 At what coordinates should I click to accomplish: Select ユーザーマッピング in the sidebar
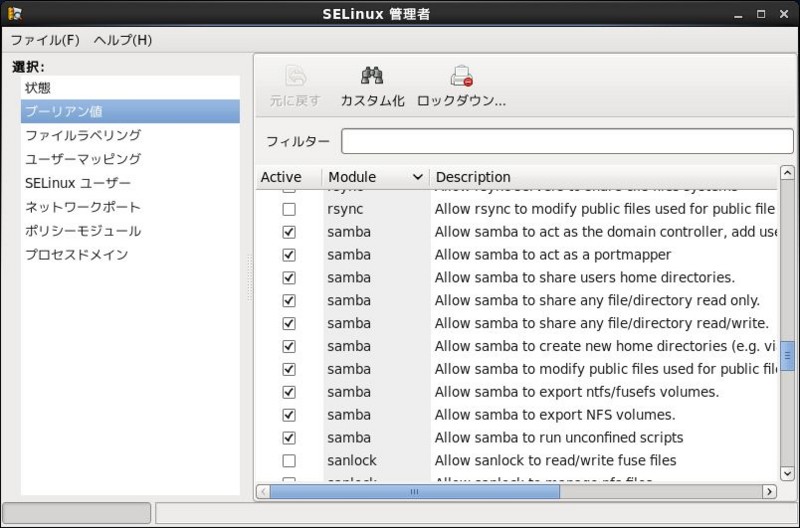(130, 159)
